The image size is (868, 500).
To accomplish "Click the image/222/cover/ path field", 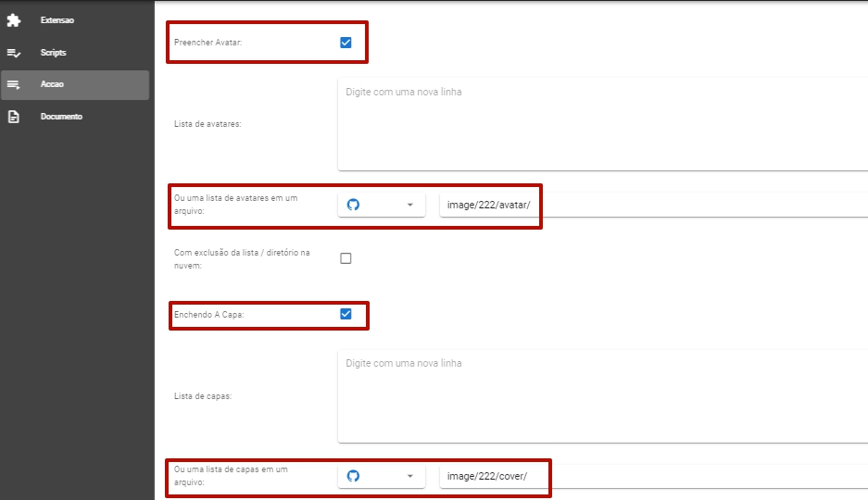I will coord(654,476).
